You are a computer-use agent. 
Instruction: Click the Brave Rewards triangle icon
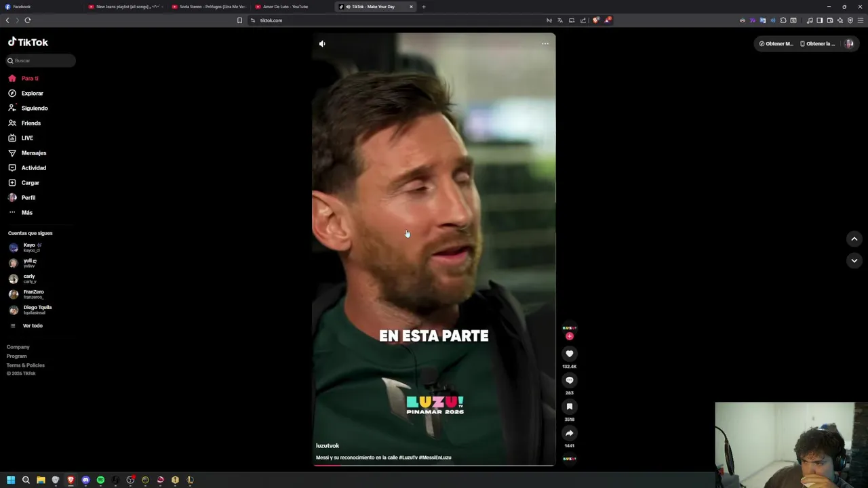[608, 20]
